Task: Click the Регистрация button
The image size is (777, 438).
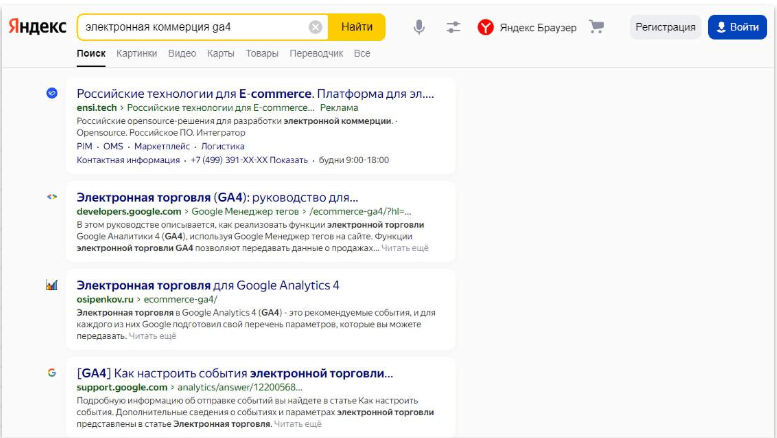Action: click(x=665, y=27)
